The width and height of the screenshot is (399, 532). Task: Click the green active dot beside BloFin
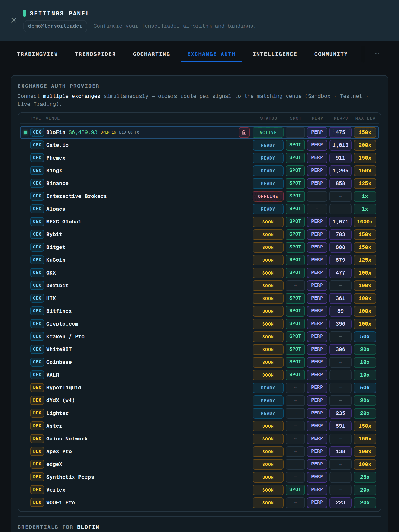[26, 132]
